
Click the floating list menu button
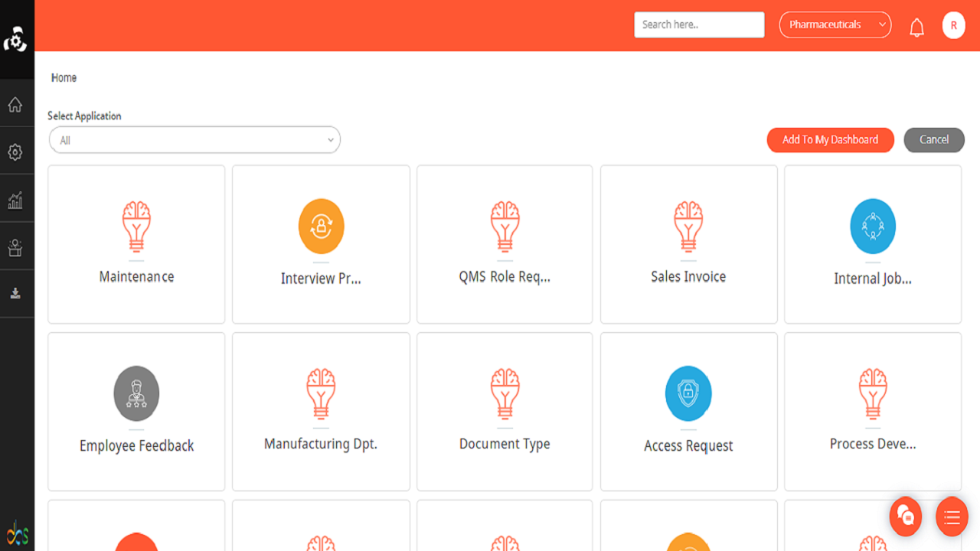(x=952, y=517)
